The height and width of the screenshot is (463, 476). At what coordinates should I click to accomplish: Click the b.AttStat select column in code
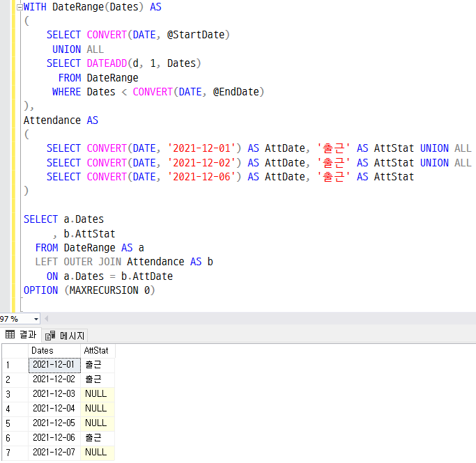click(x=89, y=234)
